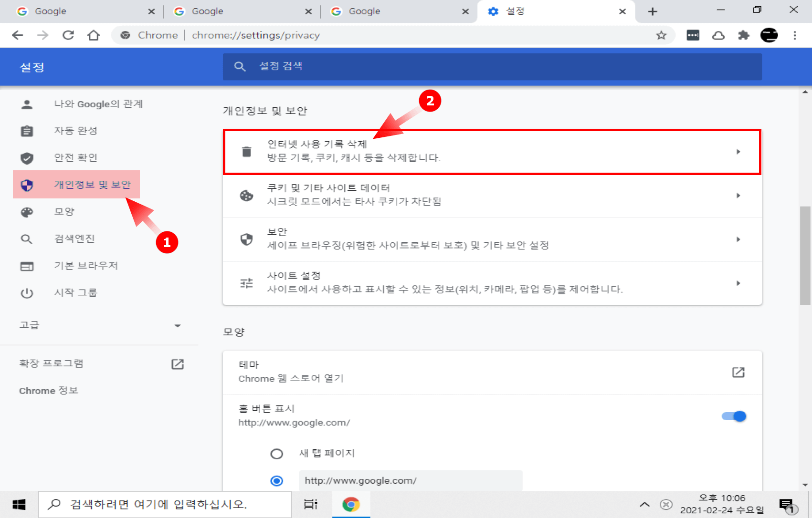This screenshot has height=518, width=812.
Task: Click the home page URL input field
Action: tap(411, 480)
